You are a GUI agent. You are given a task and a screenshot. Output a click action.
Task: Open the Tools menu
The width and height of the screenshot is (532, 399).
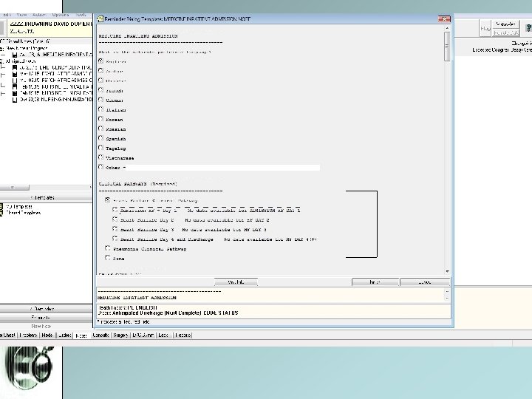tap(81, 15)
